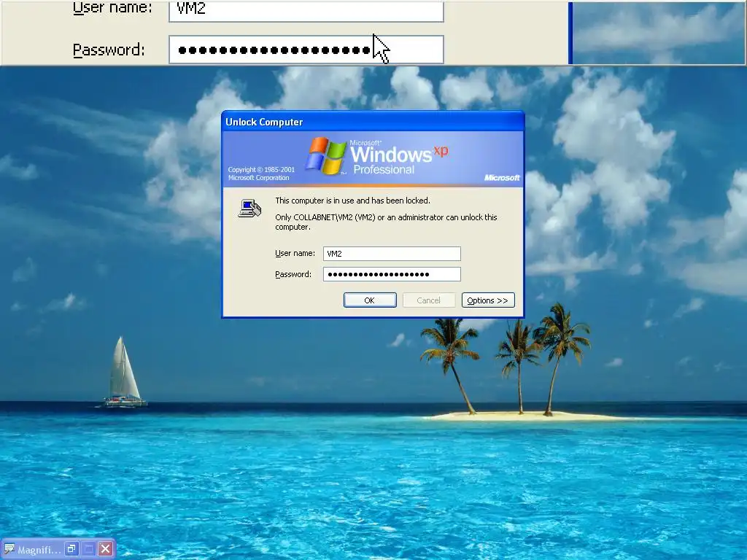This screenshot has width=747, height=560.
Task: Click the 'This computer is in use' message
Action: [352, 201]
